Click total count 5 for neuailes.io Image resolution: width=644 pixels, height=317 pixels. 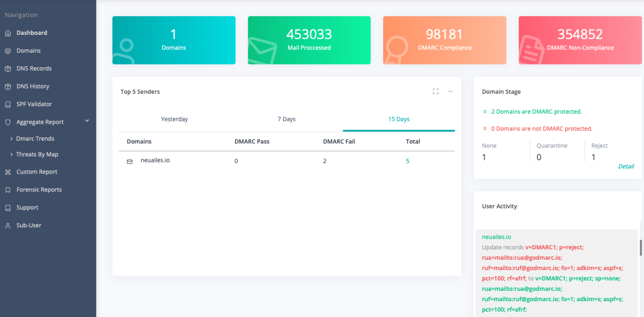coord(408,161)
